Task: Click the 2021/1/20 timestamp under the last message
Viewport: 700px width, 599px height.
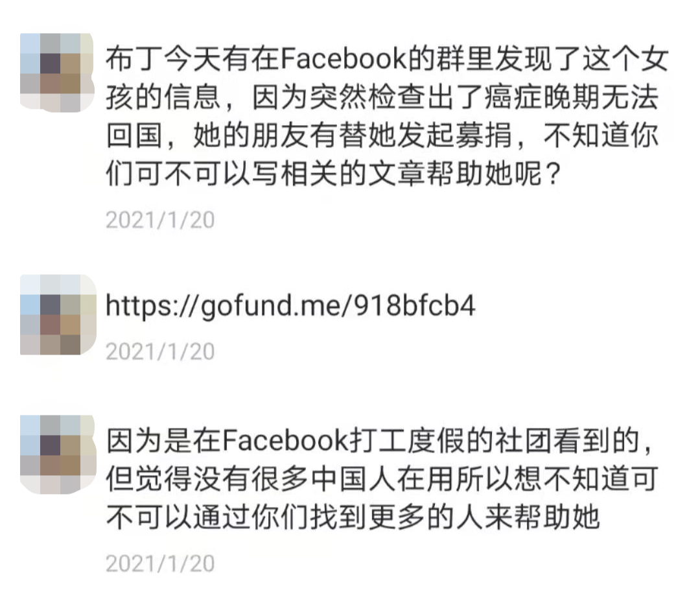Action: [160, 564]
